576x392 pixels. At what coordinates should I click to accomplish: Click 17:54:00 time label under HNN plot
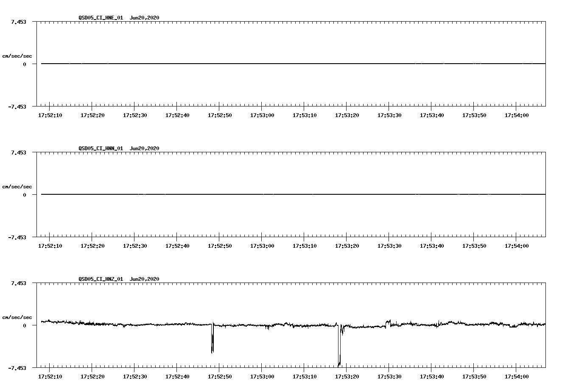coord(517,246)
